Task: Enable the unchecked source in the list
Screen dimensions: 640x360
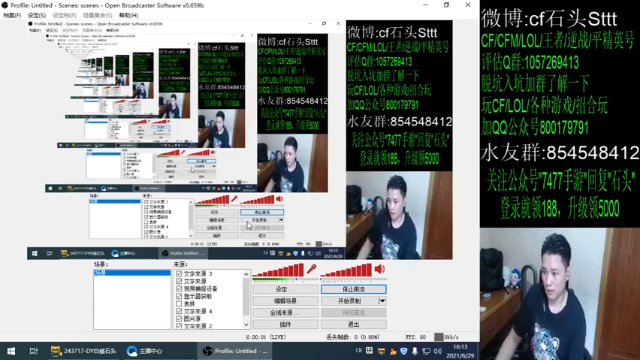Action: point(179,304)
